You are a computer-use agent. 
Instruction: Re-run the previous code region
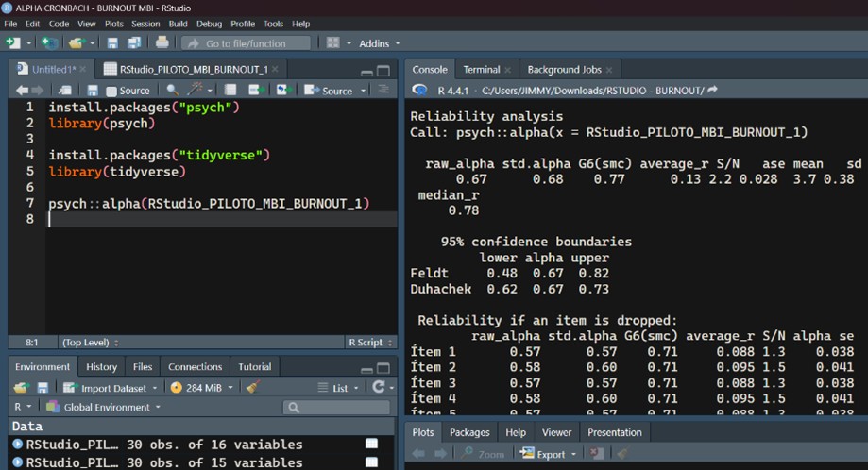pos(284,90)
